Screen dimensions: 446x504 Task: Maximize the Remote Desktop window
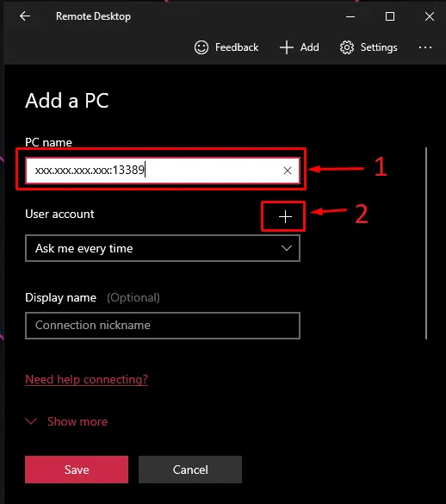[390, 16]
